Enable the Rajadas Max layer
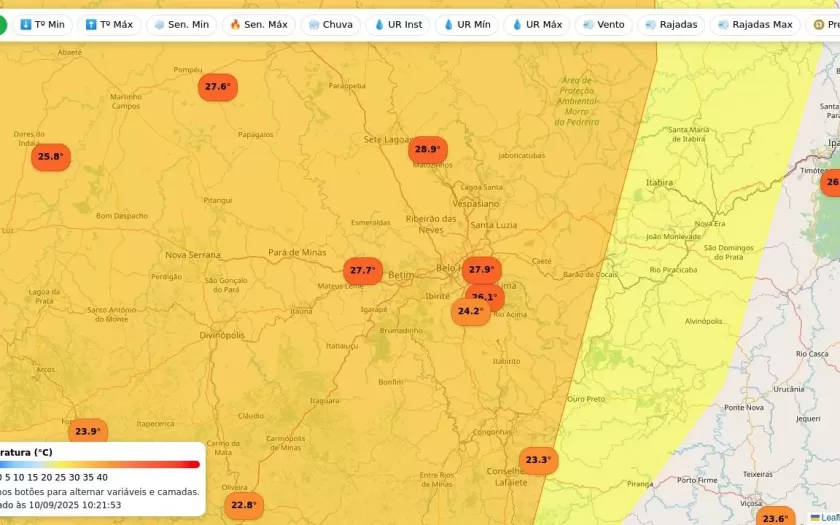This screenshot has width=840, height=525. pyautogui.click(x=755, y=24)
